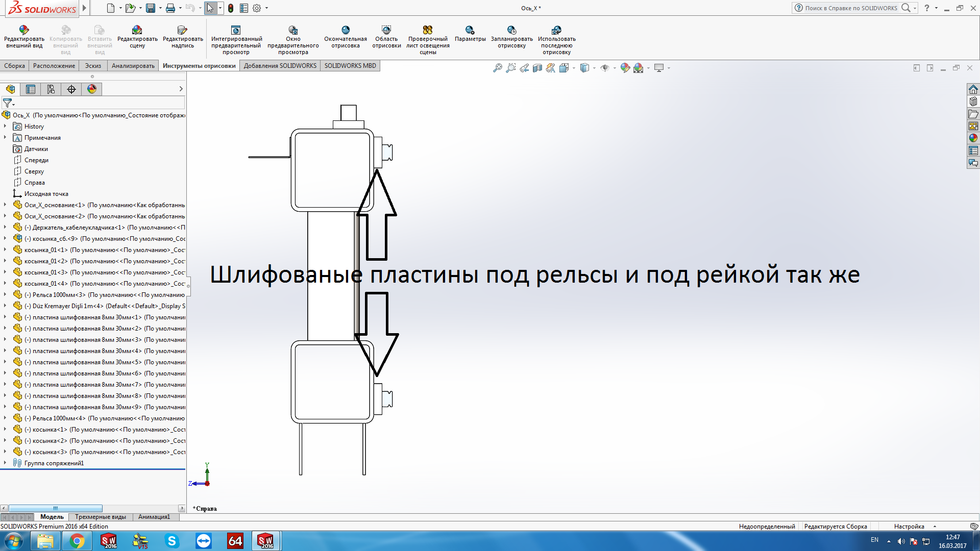Image resolution: width=980 pixels, height=551 pixels.
Task: Open Appearances tab in right task pane
Action: (973, 138)
